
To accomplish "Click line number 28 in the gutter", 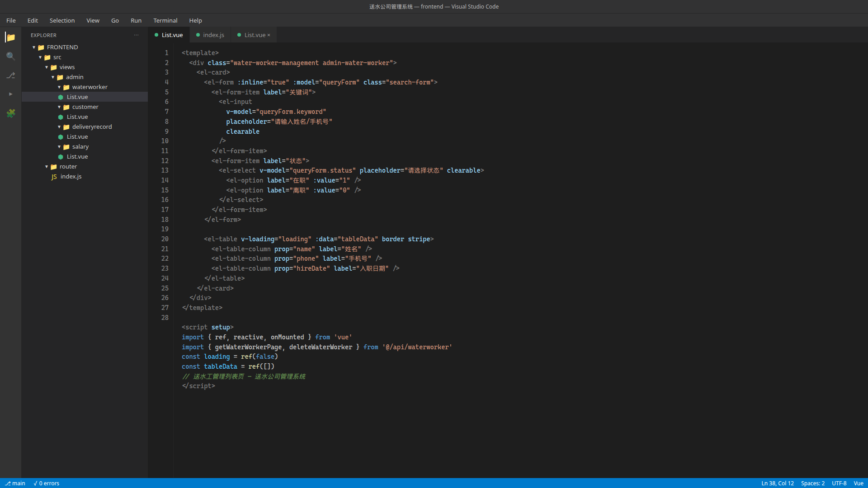I will [x=165, y=318].
